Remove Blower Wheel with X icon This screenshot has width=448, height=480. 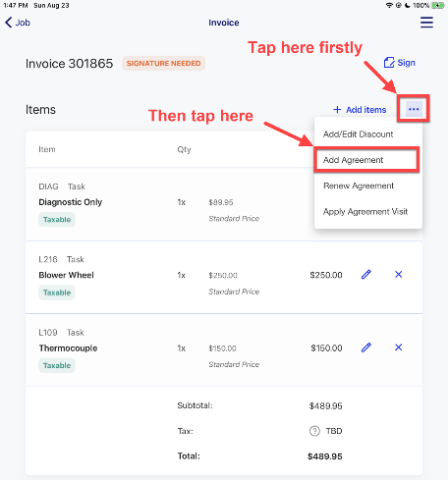click(x=399, y=274)
